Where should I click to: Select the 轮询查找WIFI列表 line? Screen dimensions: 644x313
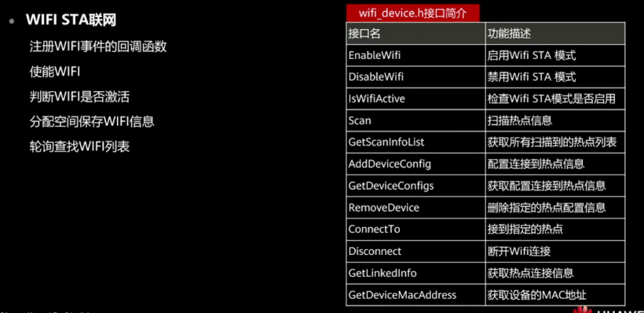[x=79, y=147]
